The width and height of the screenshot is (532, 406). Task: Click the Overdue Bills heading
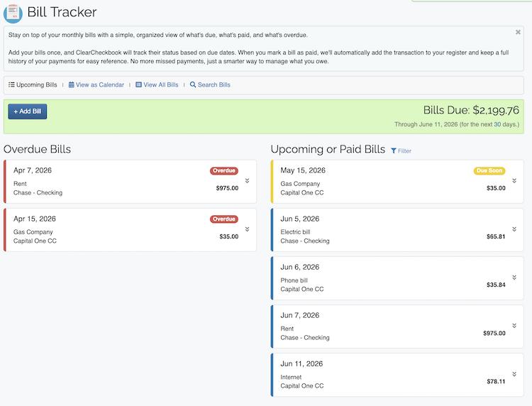tap(37, 149)
